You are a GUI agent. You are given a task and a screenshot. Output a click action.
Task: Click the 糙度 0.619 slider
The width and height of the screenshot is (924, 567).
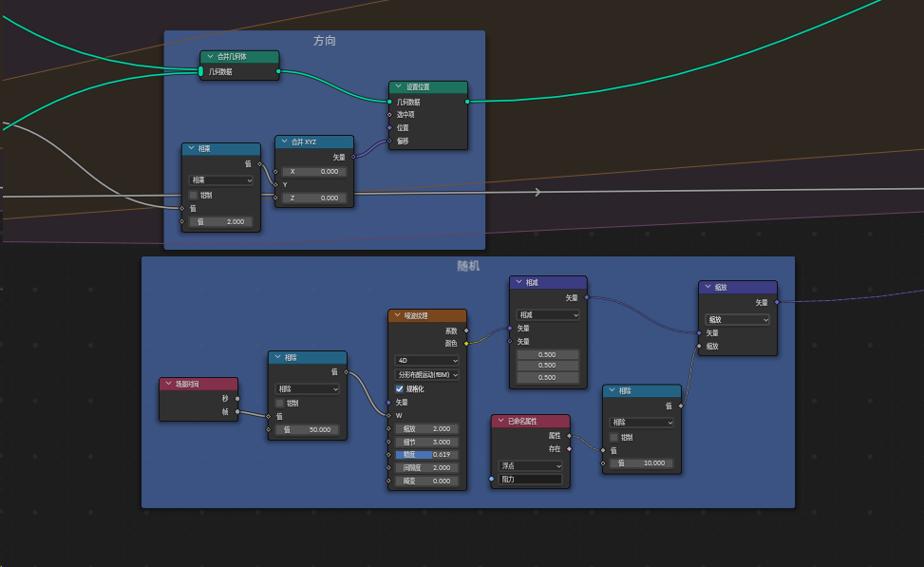click(x=426, y=454)
